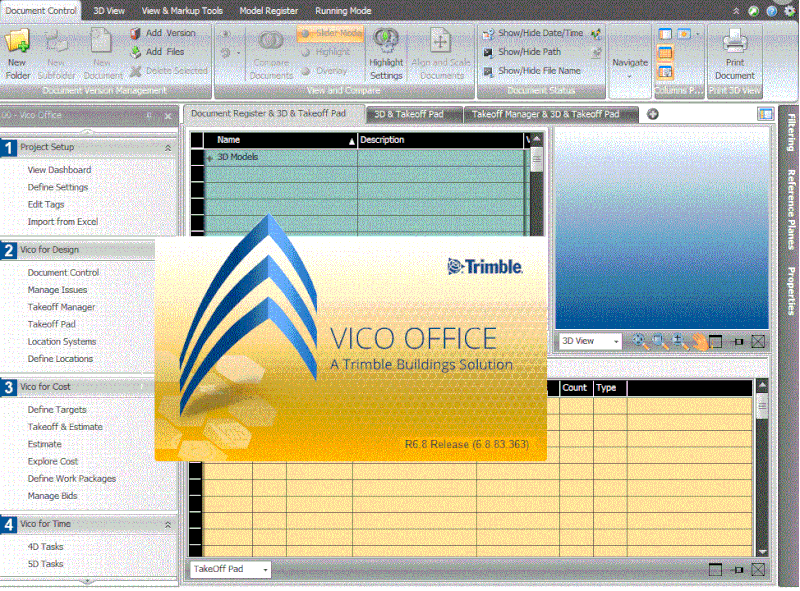Open Import from Excel

coord(63,222)
